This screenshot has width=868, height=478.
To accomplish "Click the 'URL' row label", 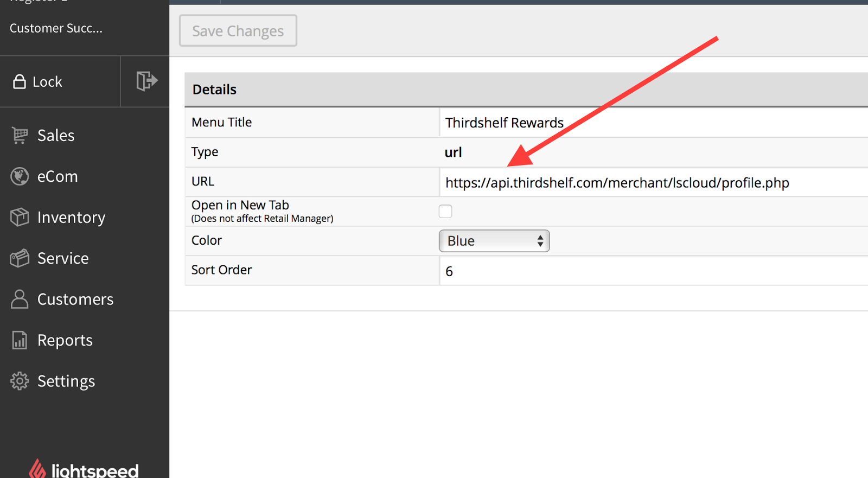I will click(203, 181).
